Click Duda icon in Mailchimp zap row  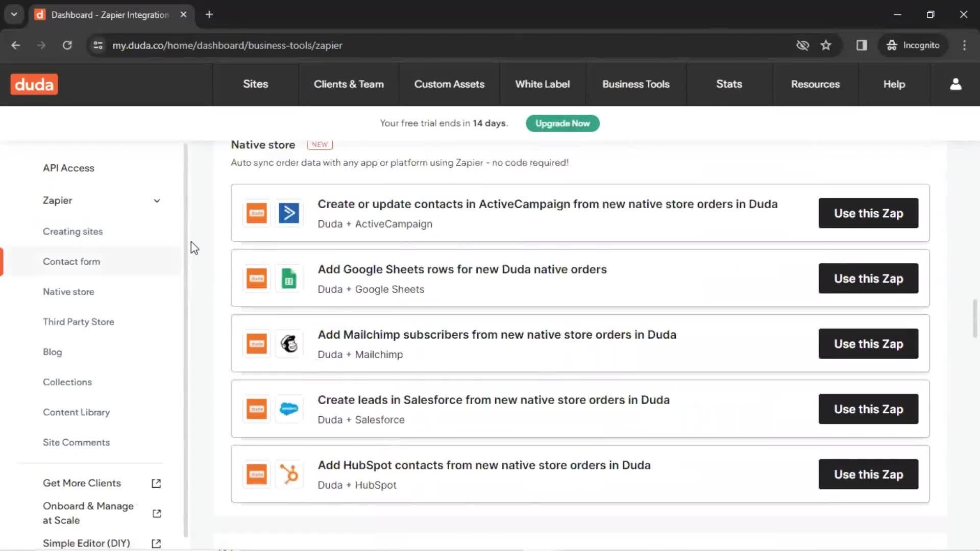click(257, 344)
